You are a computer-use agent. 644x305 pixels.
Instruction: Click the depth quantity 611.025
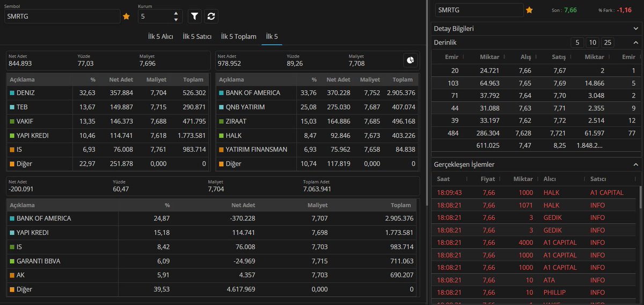tap(488, 145)
